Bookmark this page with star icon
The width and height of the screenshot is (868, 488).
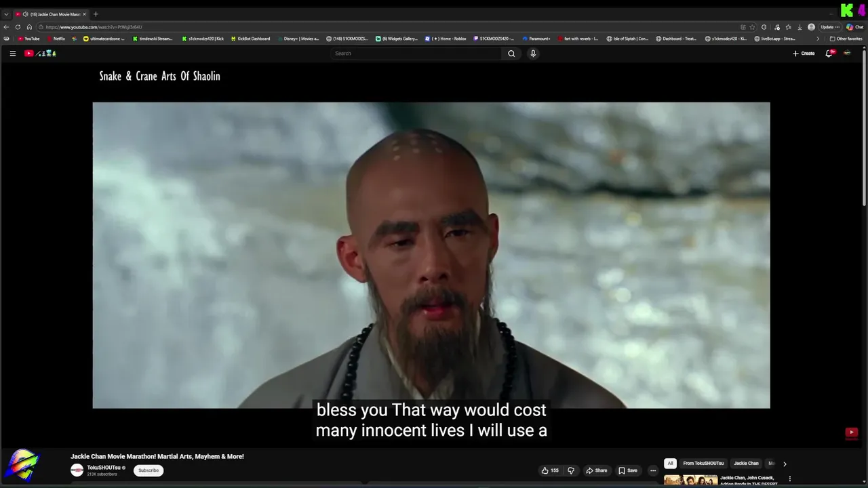point(752,27)
